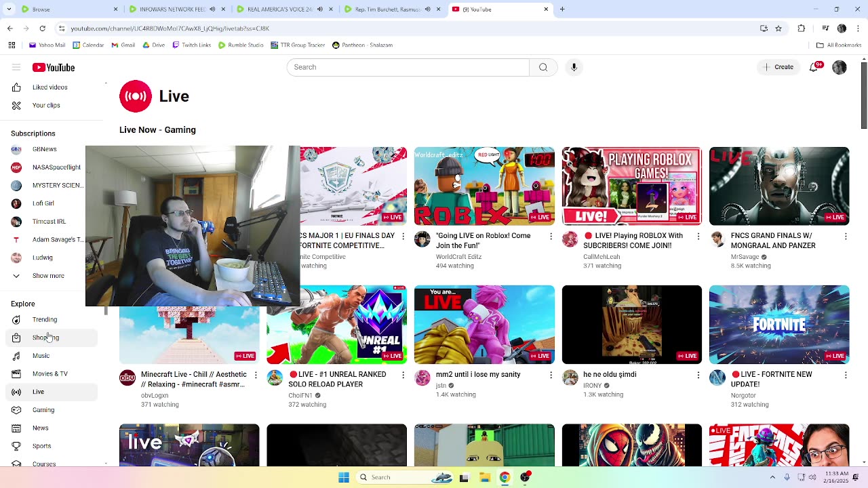Screen dimensions: 868x488
Task: Open Chrome tab search dropdown
Action: [x=9, y=9]
